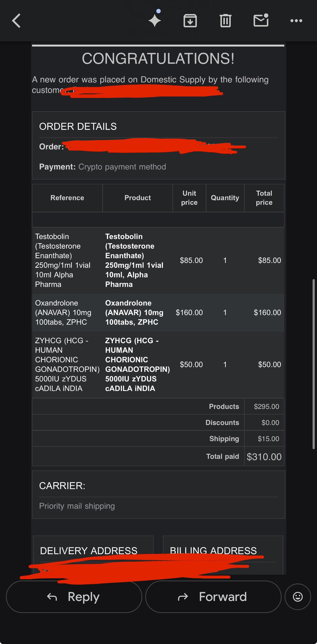
Task: Tap the Priority mail shipping carrier text
Action: (77, 506)
